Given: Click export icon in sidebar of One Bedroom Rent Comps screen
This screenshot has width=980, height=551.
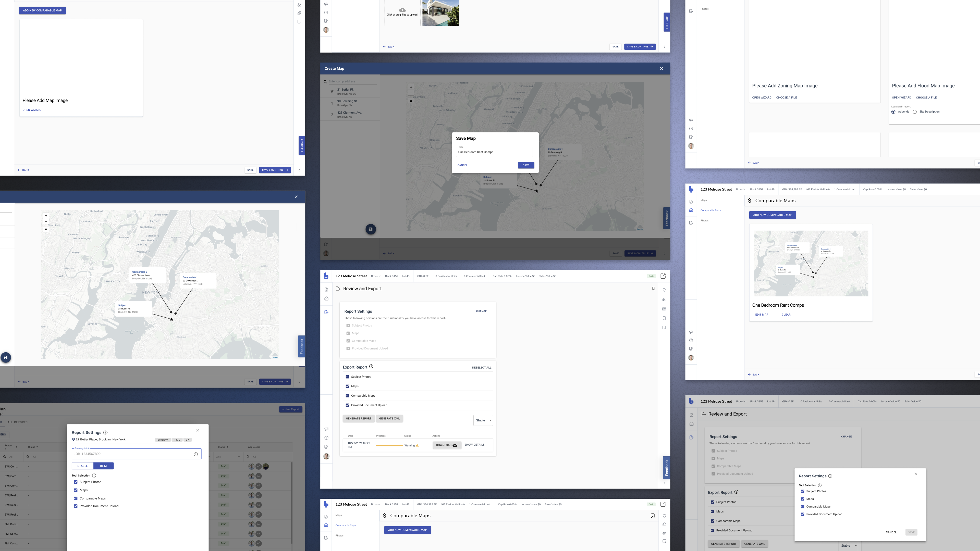Looking at the screenshot, I should [x=691, y=223].
